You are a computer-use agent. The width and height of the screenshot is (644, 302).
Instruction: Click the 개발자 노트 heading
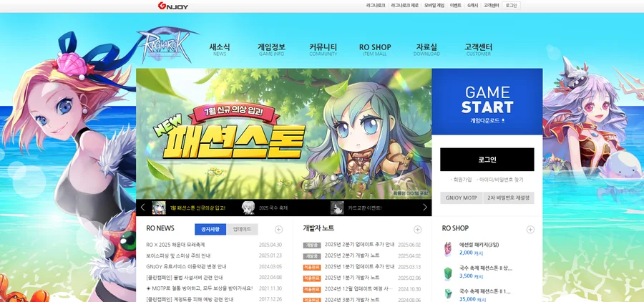318,228
